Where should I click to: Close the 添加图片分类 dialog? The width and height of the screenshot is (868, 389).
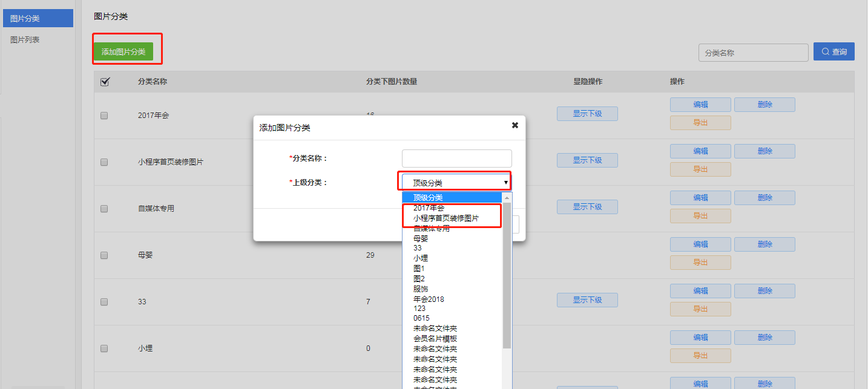515,125
